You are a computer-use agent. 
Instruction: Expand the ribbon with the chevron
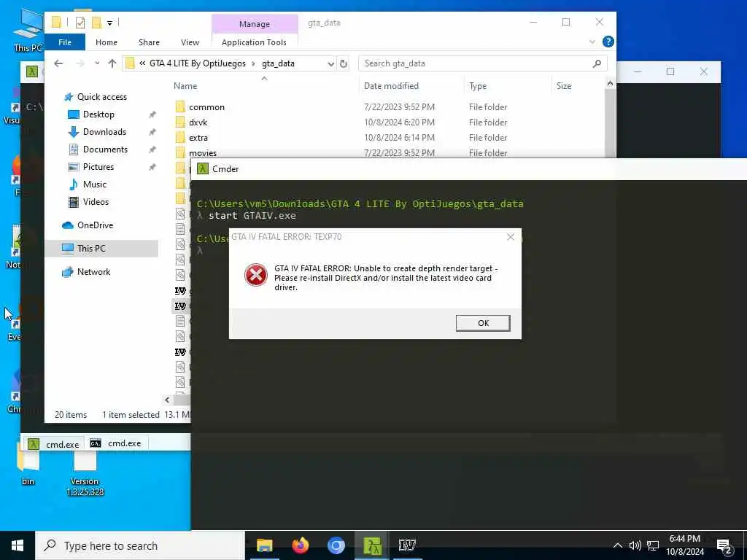pos(592,42)
